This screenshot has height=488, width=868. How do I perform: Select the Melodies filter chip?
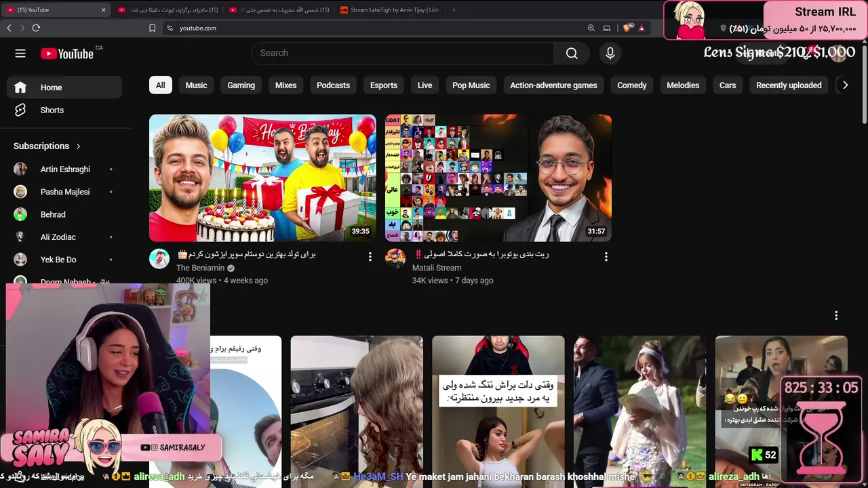[x=683, y=85]
